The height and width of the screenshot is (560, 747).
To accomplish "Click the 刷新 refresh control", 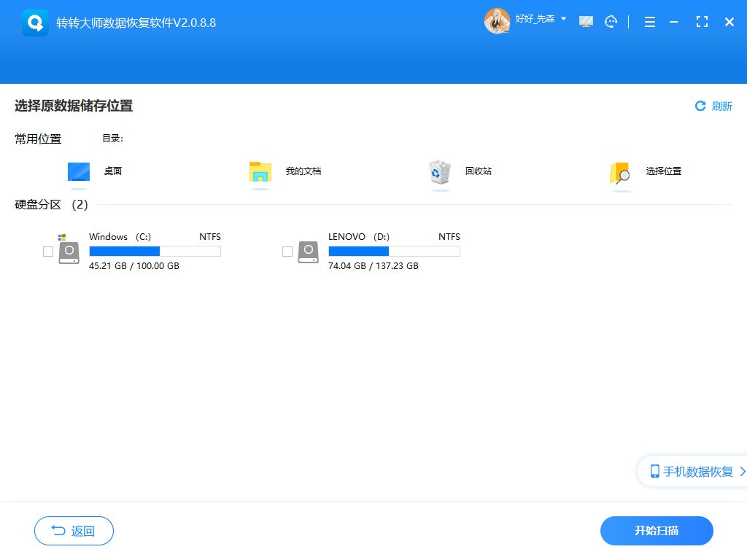I will click(713, 106).
